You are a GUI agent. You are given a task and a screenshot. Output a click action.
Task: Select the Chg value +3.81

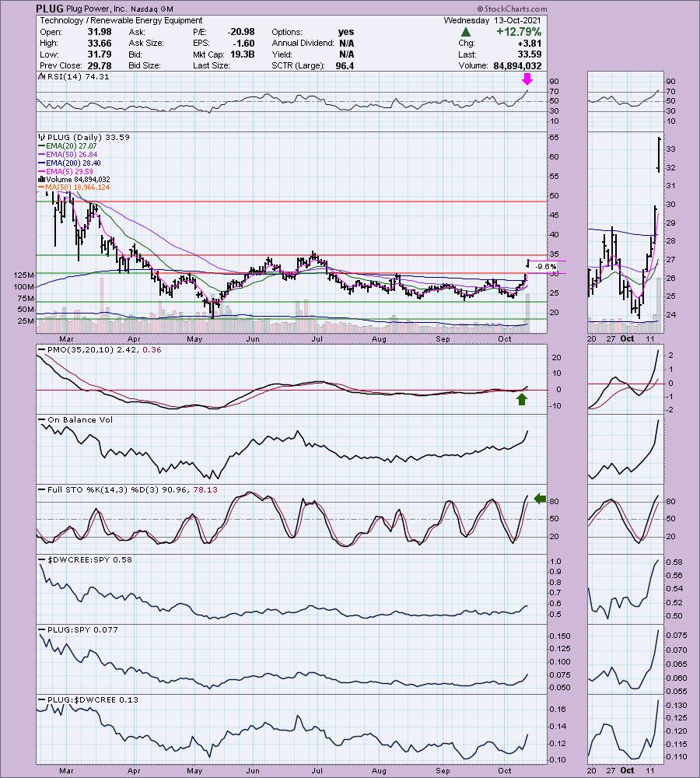pos(530,43)
